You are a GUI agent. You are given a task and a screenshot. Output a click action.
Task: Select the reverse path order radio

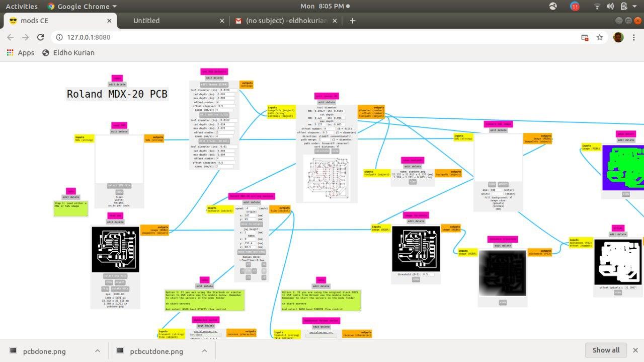click(x=349, y=143)
